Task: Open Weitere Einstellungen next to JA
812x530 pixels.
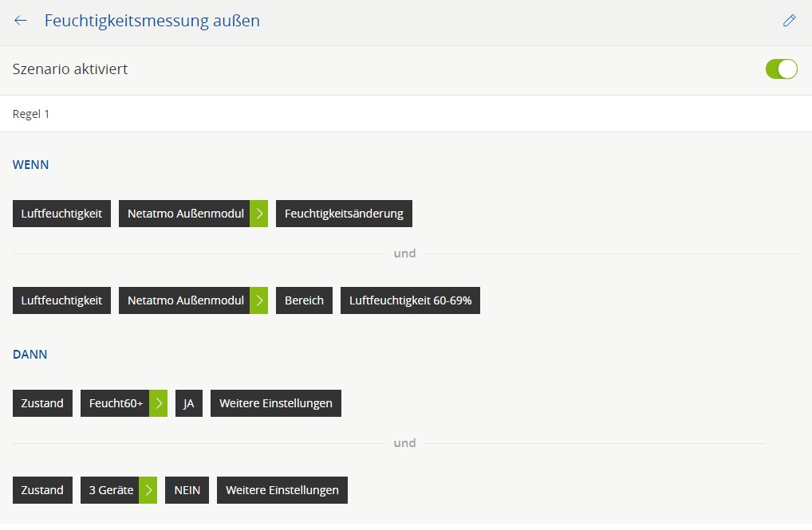Action: click(x=276, y=403)
